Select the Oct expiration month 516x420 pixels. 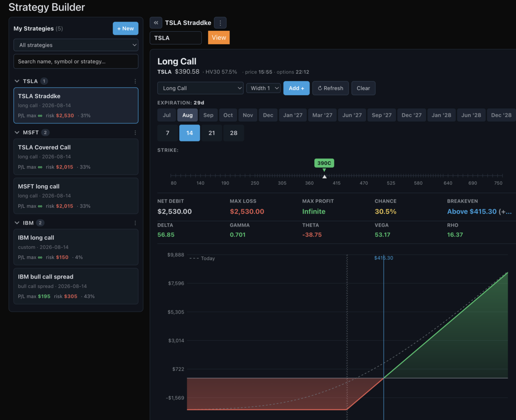[228, 115]
